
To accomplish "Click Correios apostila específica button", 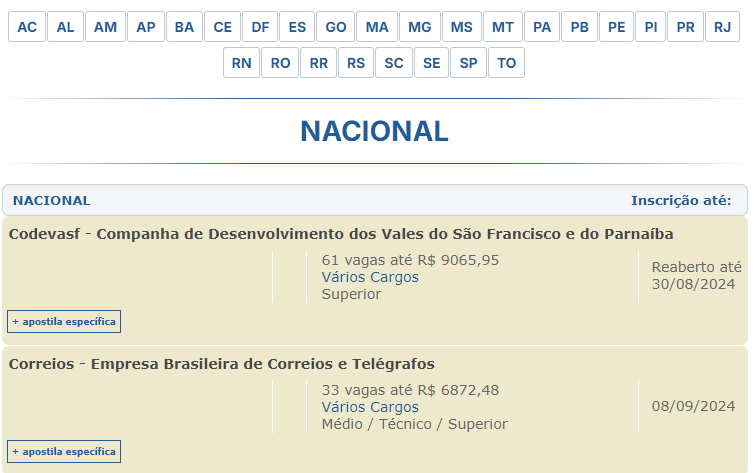I will point(64,451).
